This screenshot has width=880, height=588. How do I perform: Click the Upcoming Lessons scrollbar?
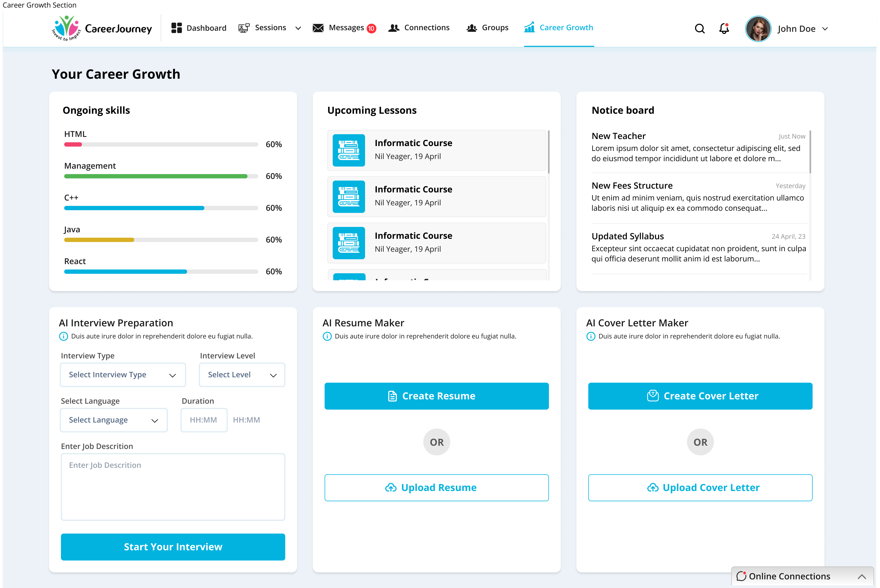coord(549,152)
